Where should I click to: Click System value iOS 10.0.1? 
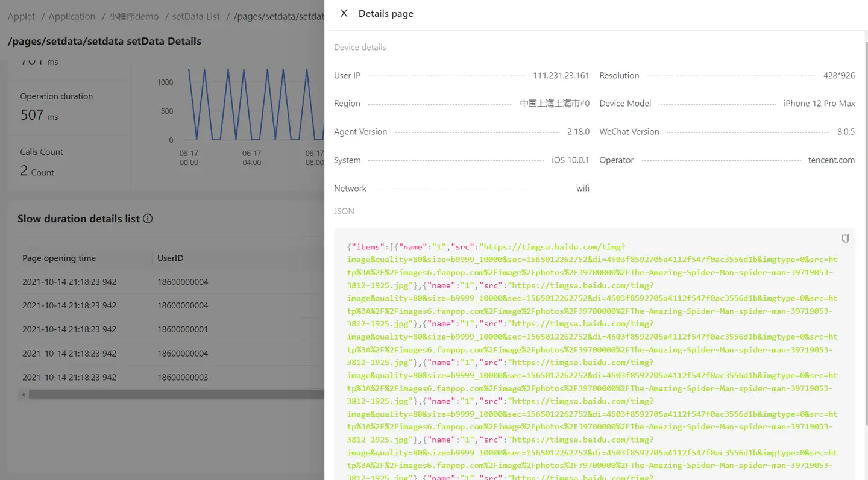click(570, 160)
